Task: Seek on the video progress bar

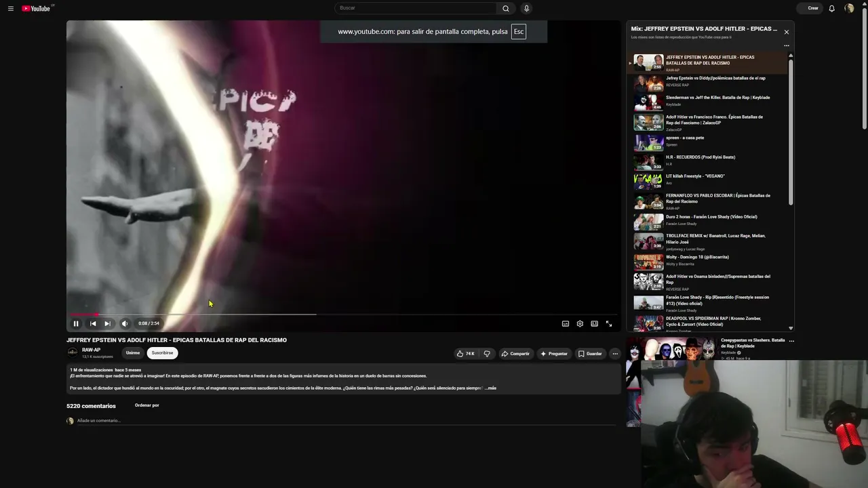Action: pos(343,314)
